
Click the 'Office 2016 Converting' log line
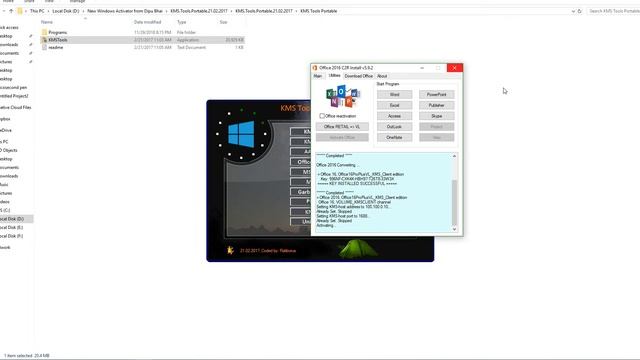[338, 165]
